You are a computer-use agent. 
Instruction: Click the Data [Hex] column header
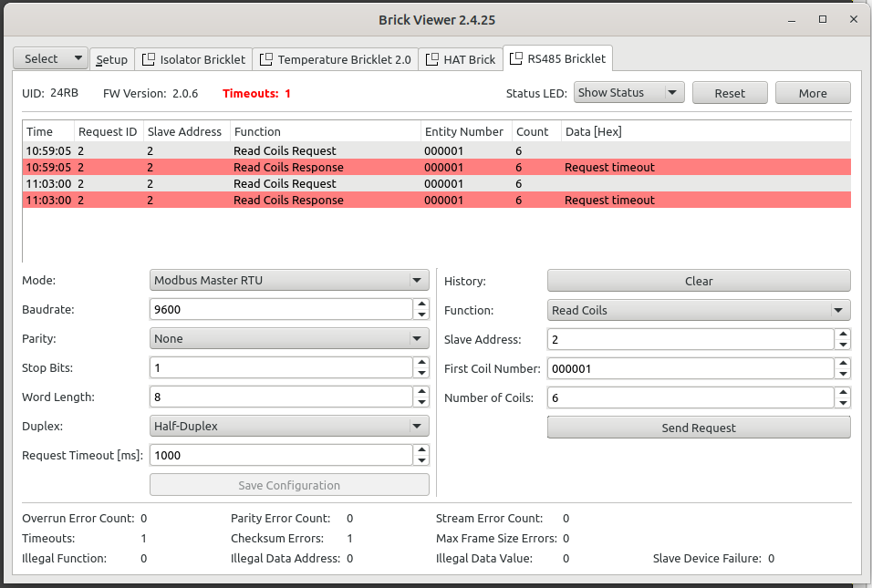coord(706,131)
